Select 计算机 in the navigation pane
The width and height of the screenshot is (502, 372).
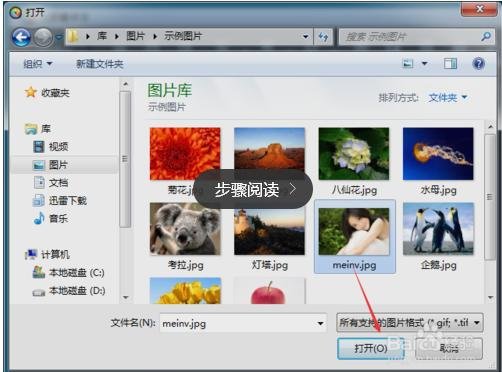(55, 255)
